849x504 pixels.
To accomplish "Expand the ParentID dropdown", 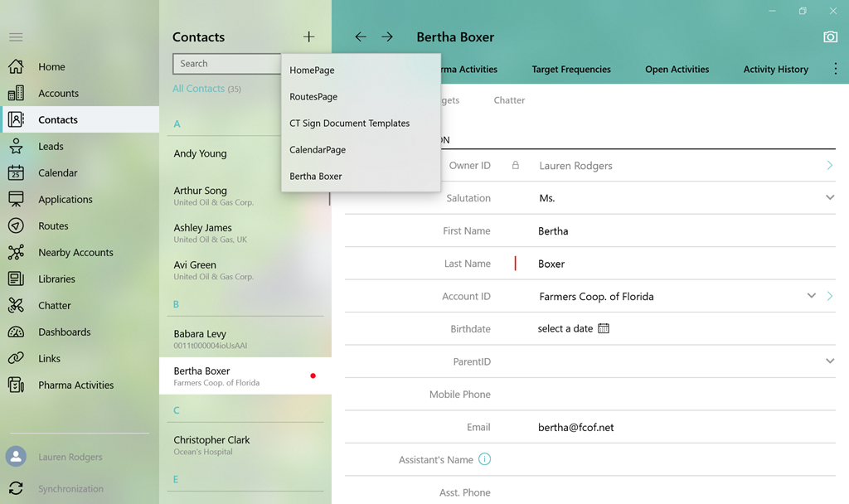I will (x=829, y=361).
